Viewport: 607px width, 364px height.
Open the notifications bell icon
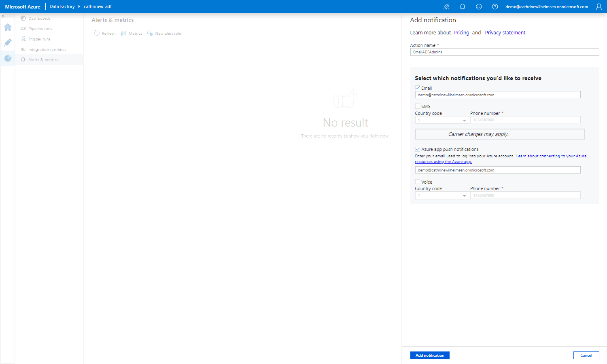pos(463,6)
